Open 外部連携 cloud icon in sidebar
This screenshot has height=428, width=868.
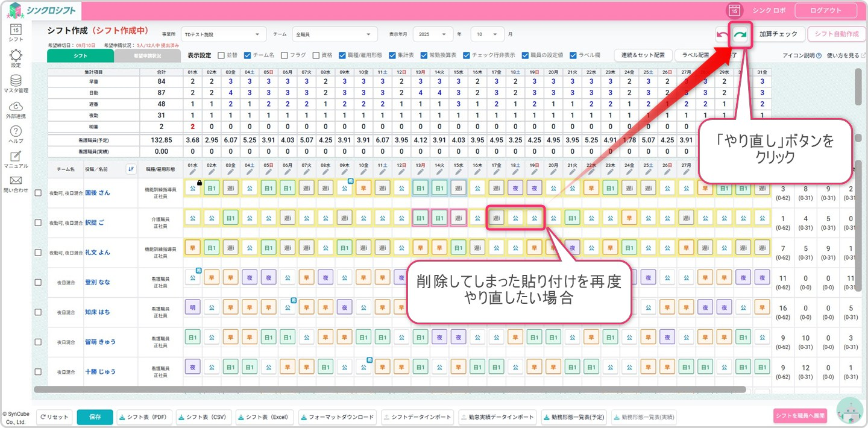16,110
